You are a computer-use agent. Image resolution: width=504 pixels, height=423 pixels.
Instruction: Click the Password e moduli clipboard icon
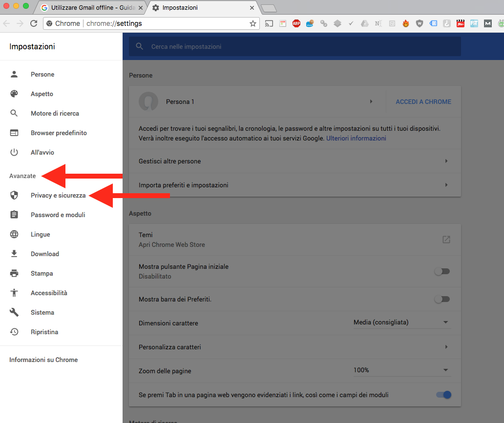click(14, 215)
